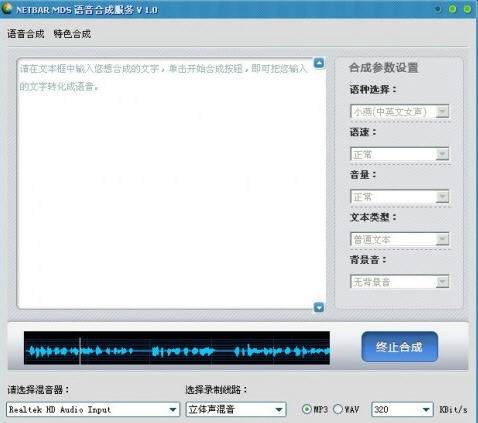Click the rightmost green round title bar button
The width and height of the screenshot is (478, 423).
(x=467, y=9)
